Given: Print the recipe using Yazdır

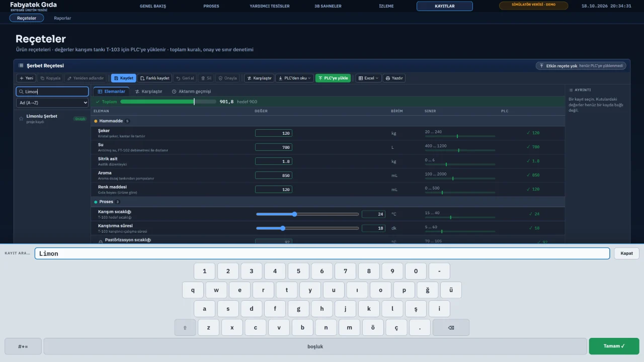Looking at the screenshot, I should [x=394, y=78].
